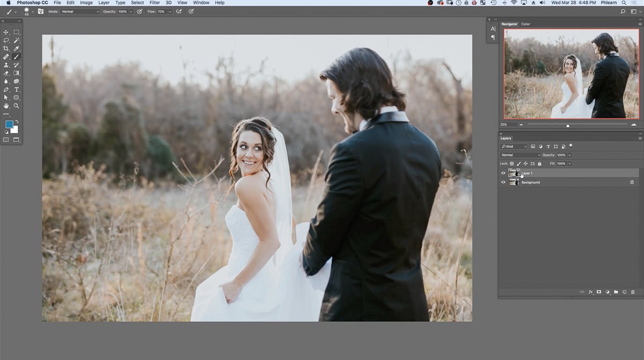This screenshot has width=644, height=360.
Task: Select the Background layer row
Action: 569,182
